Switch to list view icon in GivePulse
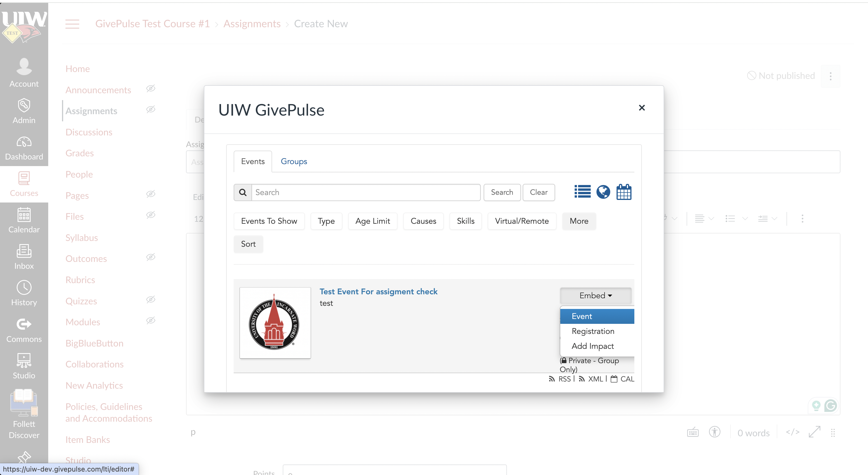The height and width of the screenshot is (475, 868). click(x=582, y=192)
